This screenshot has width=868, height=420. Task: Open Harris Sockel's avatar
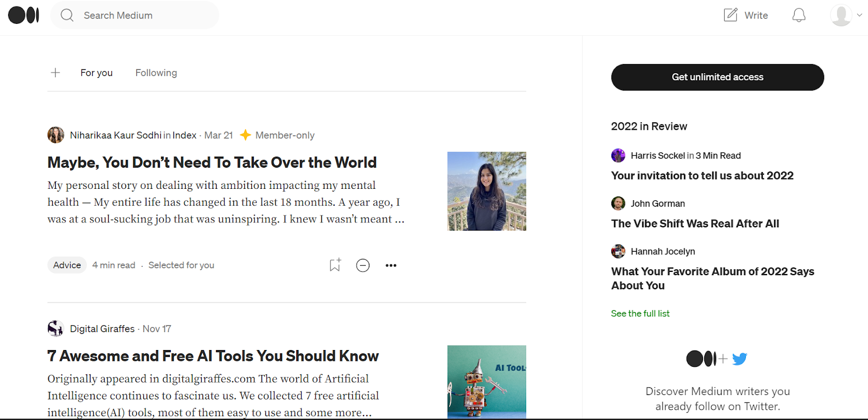pyautogui.click(x=618, y=156)
